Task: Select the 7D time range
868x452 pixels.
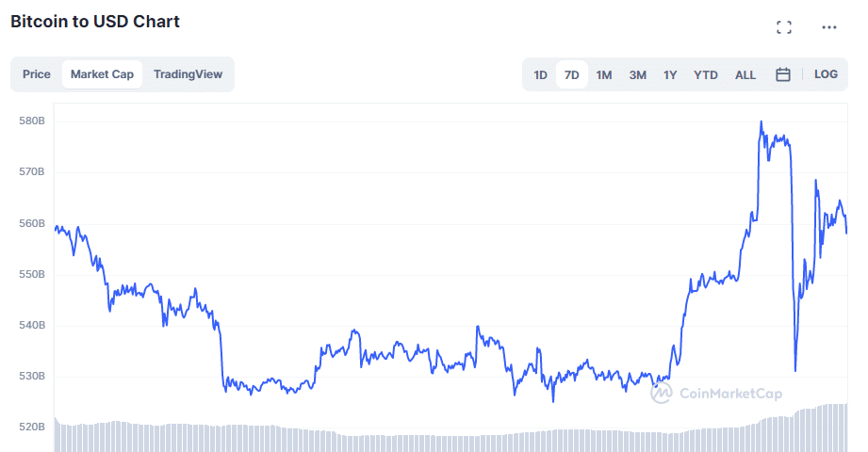Action: click(x=572, y=74)
